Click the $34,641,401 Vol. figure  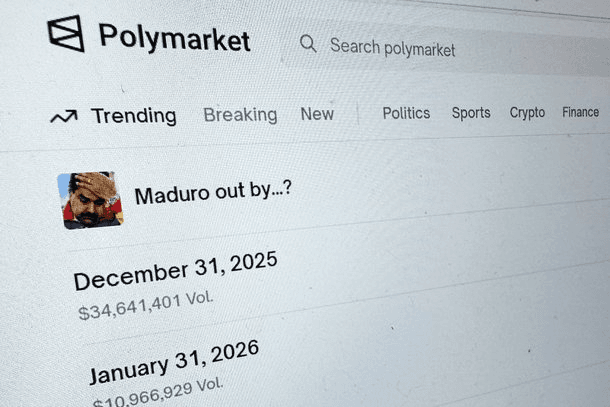146,304
